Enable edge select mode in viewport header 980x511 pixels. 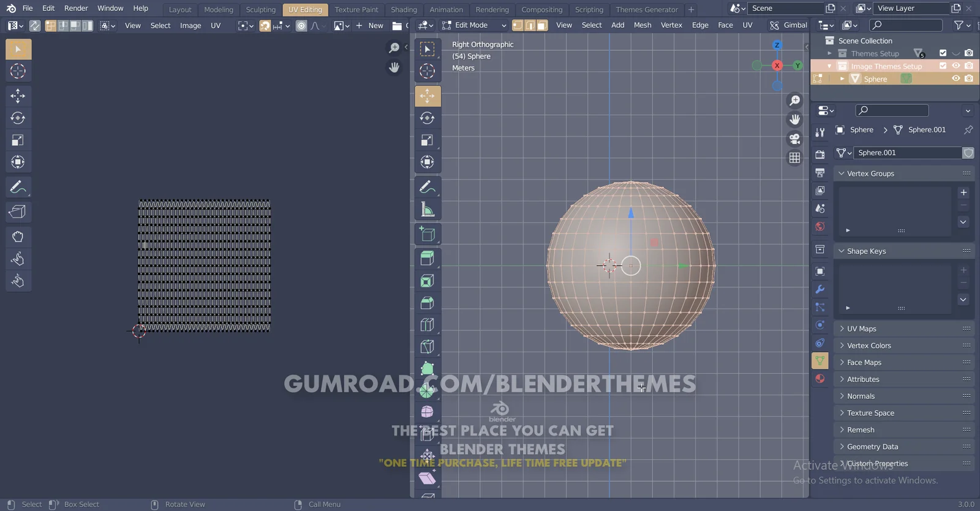pos(530,25)
